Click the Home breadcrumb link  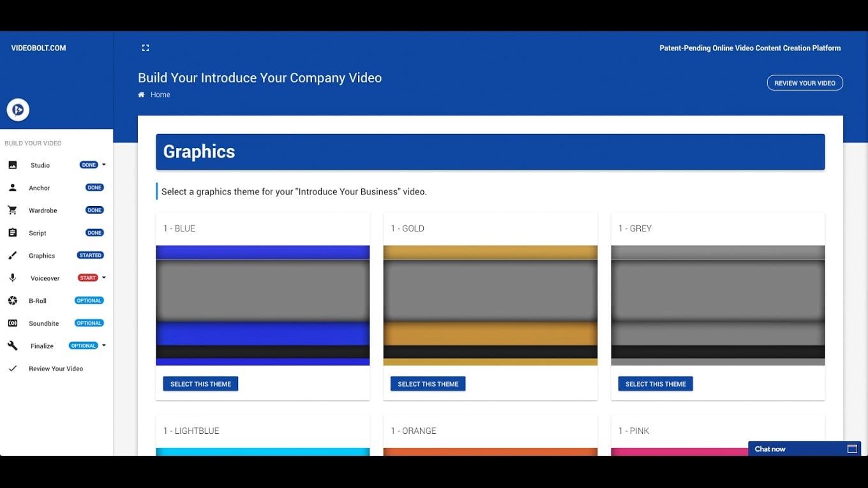point(160,94)
